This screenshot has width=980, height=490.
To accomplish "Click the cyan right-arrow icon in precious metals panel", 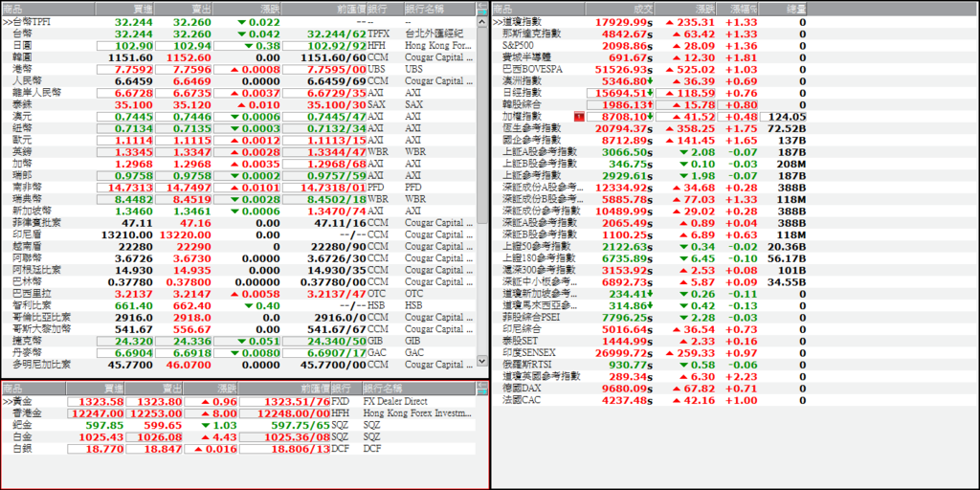I will pyautogui.click(x=482, y=391).
